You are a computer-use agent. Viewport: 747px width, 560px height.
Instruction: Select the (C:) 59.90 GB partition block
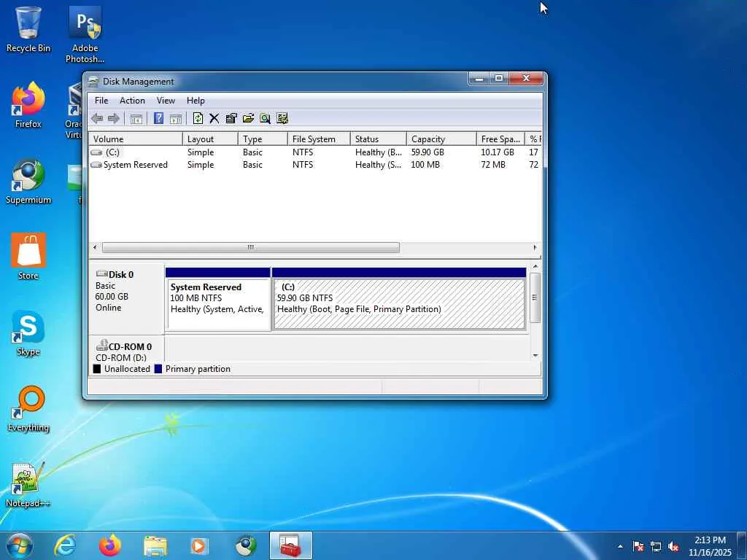click(x=398, y=303)
